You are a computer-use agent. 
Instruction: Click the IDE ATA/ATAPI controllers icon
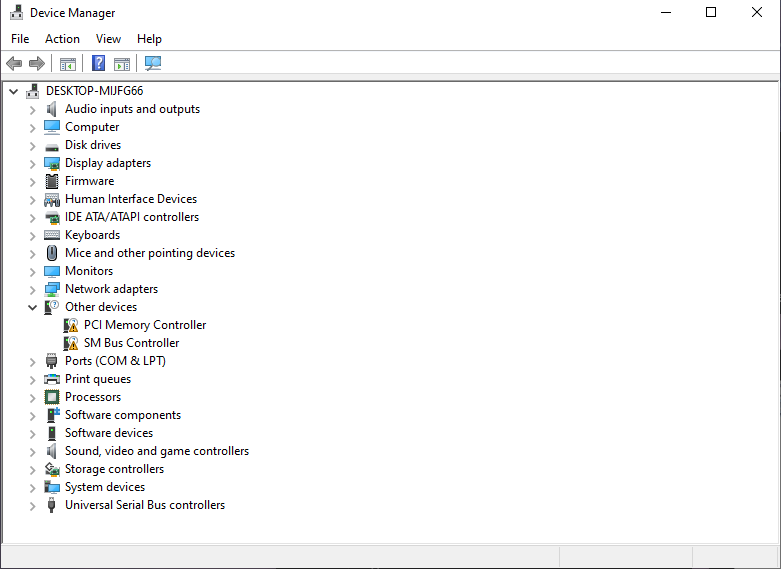pos(52,218)
